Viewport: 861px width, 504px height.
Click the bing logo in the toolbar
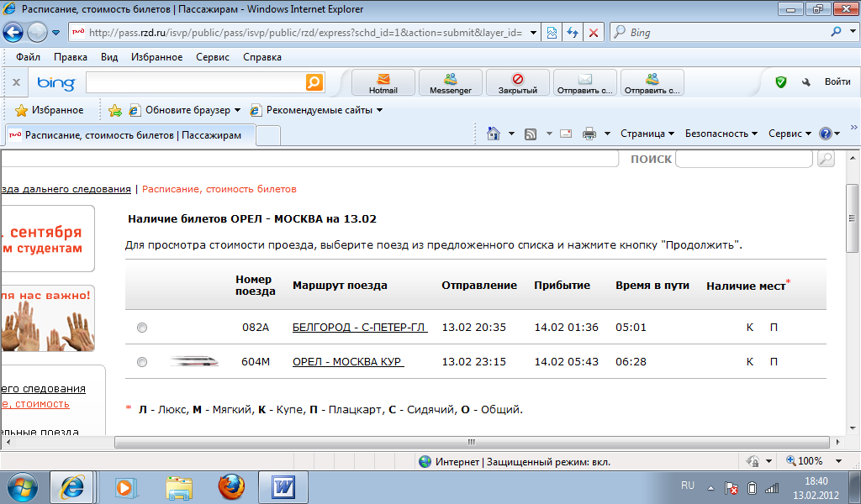[55, 83]
